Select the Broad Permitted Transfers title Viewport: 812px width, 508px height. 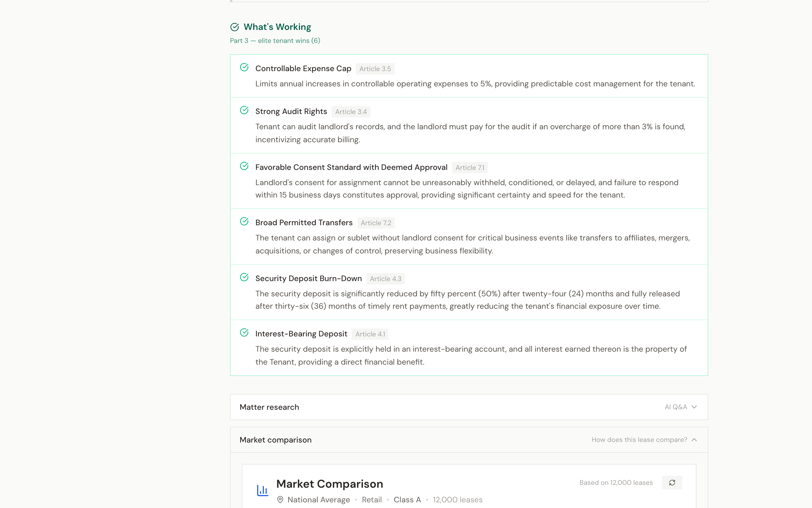click(304, 223)
